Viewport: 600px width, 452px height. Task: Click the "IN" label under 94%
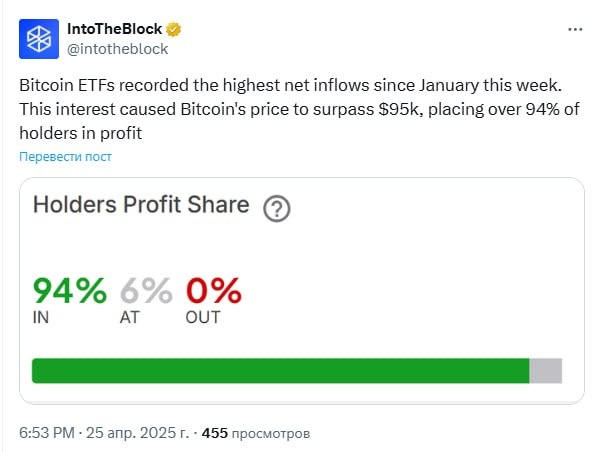coord(41,318)
